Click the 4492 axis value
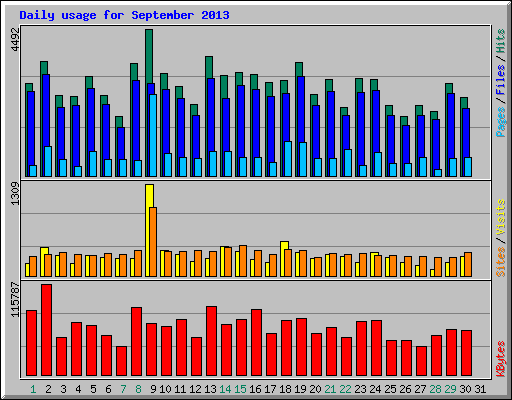 [x=15, y=40]
